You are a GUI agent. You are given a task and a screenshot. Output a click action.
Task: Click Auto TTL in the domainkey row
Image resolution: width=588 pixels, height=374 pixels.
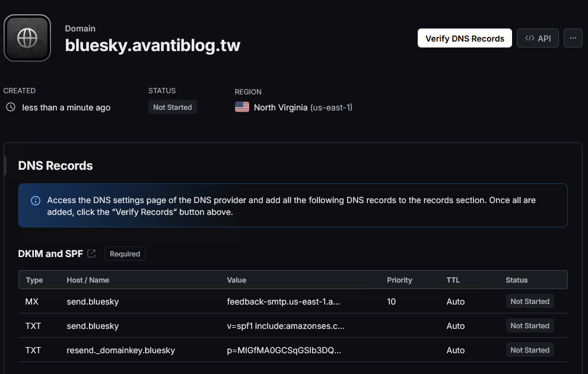point(456,350)
